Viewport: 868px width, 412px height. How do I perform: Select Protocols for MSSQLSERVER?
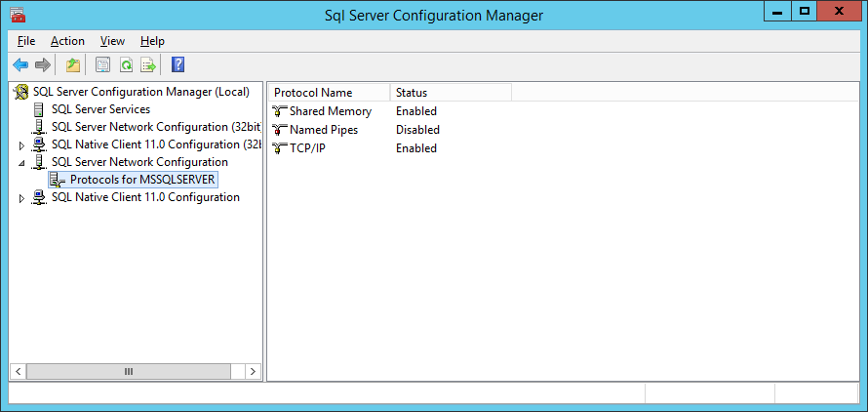[x=142, y=180]
